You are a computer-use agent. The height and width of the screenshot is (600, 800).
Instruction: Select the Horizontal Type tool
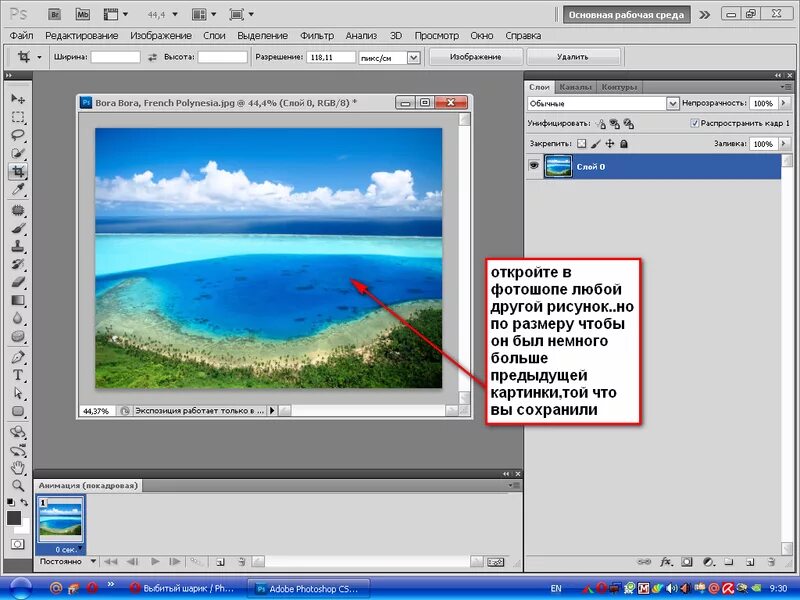point(18,375)
